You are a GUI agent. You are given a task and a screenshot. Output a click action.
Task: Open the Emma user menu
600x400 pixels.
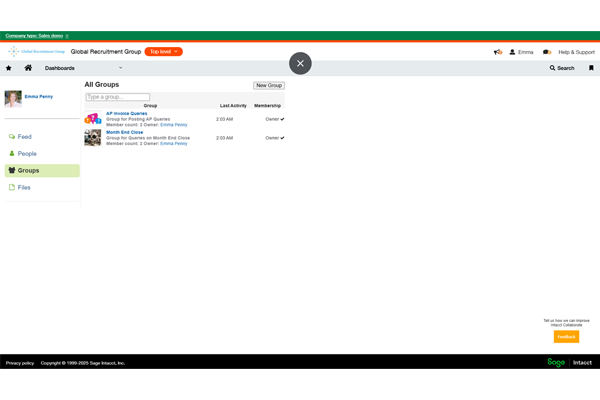click(x=521, y=52)
